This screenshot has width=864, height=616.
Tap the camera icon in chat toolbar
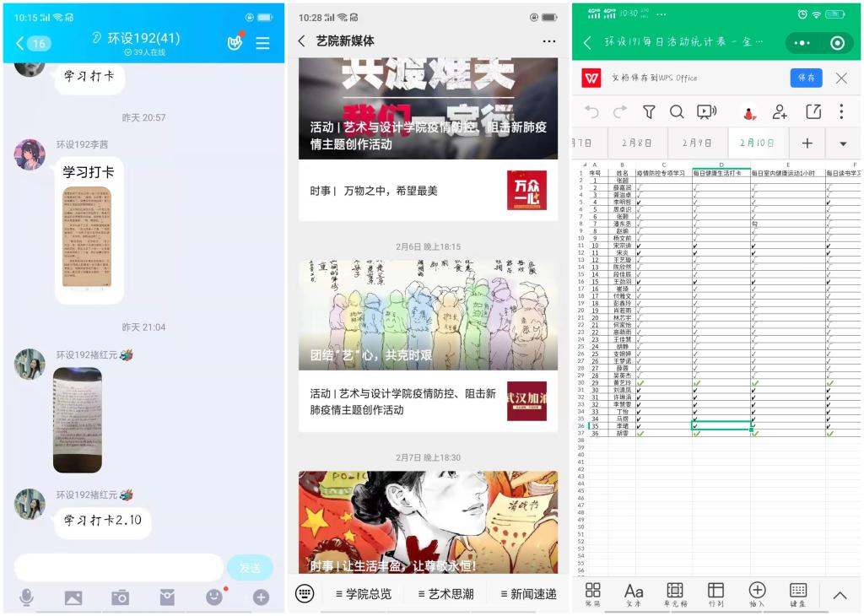tap(121, 597)
